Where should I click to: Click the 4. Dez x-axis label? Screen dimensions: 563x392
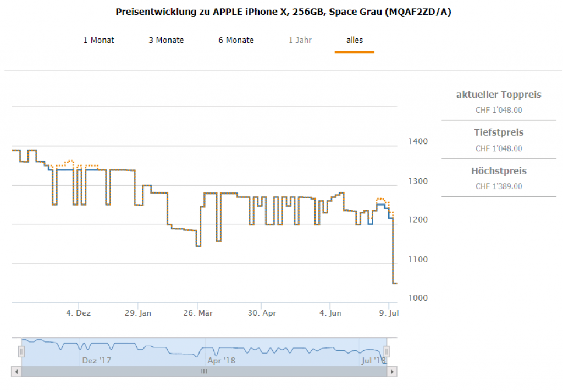79,313
